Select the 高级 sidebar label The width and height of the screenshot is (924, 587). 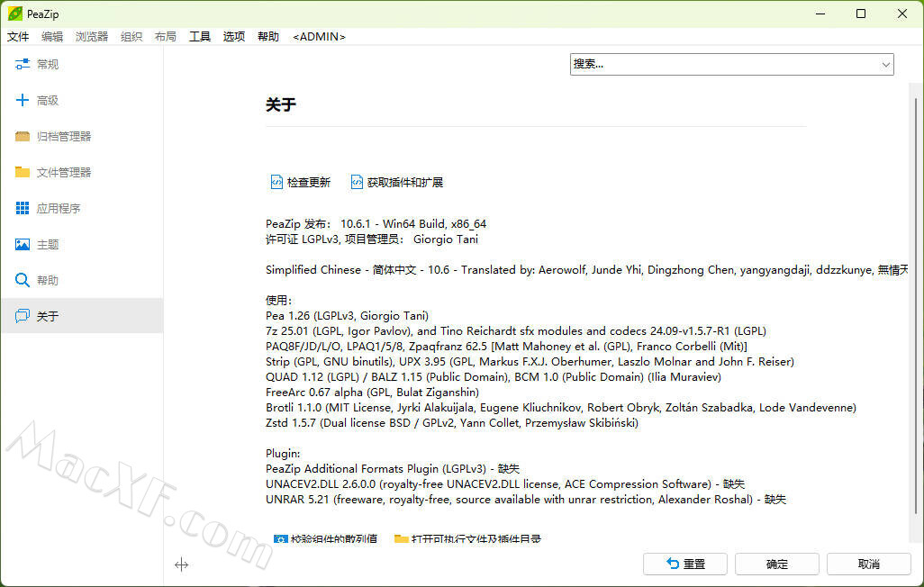coord(48,100)
